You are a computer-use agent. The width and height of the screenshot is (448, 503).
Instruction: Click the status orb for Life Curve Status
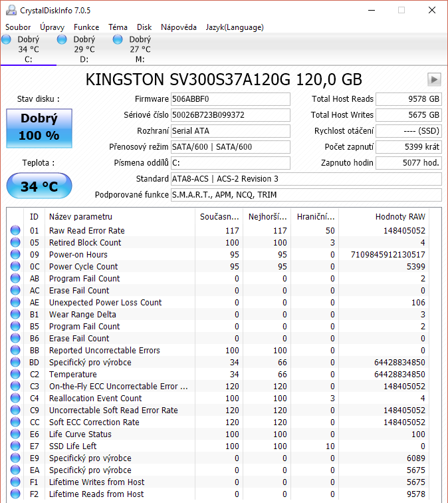point(15,434)
